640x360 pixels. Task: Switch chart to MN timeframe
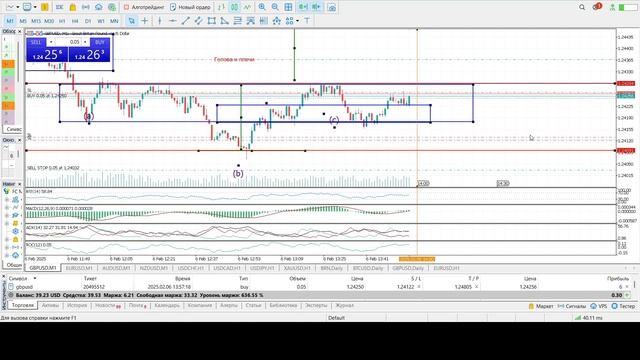point(114,21)
